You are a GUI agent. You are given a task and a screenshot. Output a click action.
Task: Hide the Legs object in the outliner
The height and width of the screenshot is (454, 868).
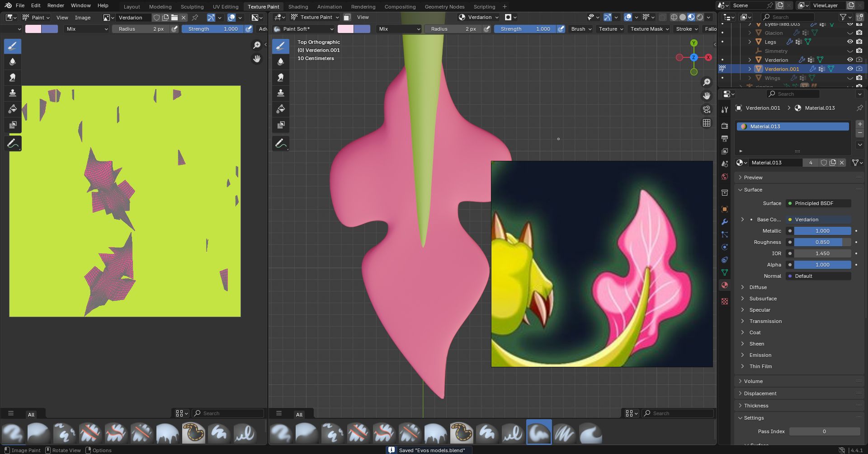coord(850,42)
